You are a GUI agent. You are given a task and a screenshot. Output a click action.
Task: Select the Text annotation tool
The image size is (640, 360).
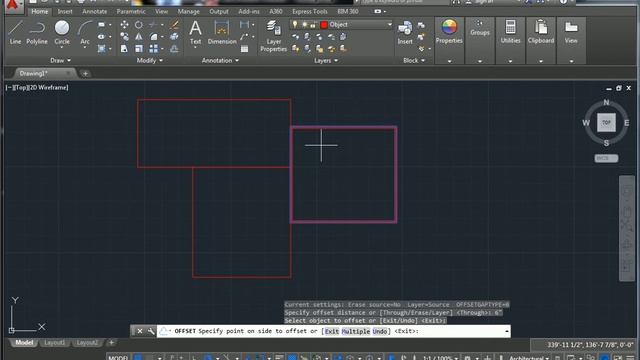coord(195,33)
